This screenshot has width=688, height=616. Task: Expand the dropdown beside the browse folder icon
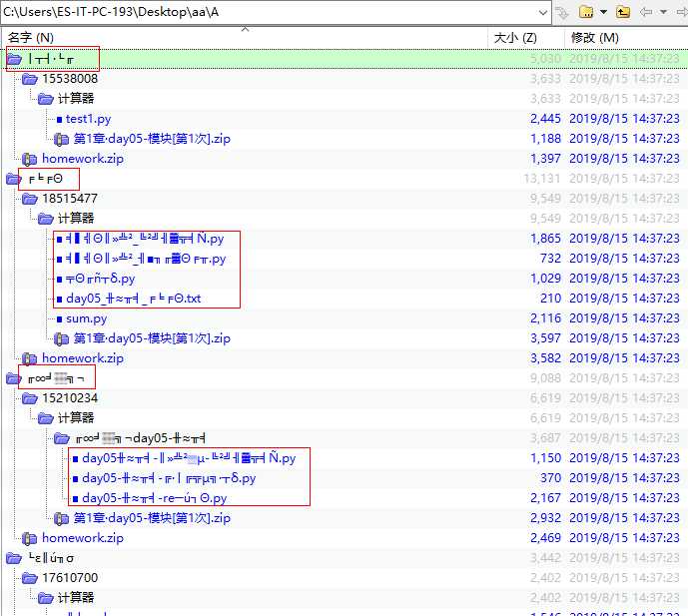coord(604,12)
